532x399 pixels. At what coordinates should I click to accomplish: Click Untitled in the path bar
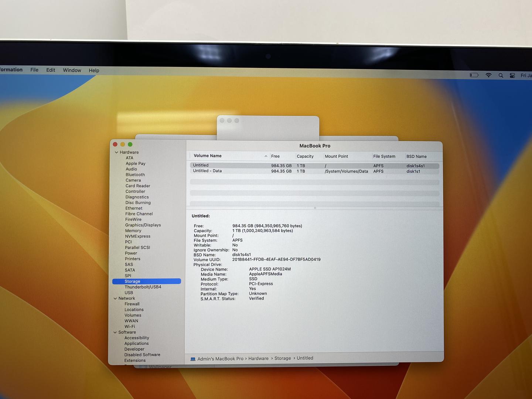click(305, 358)
